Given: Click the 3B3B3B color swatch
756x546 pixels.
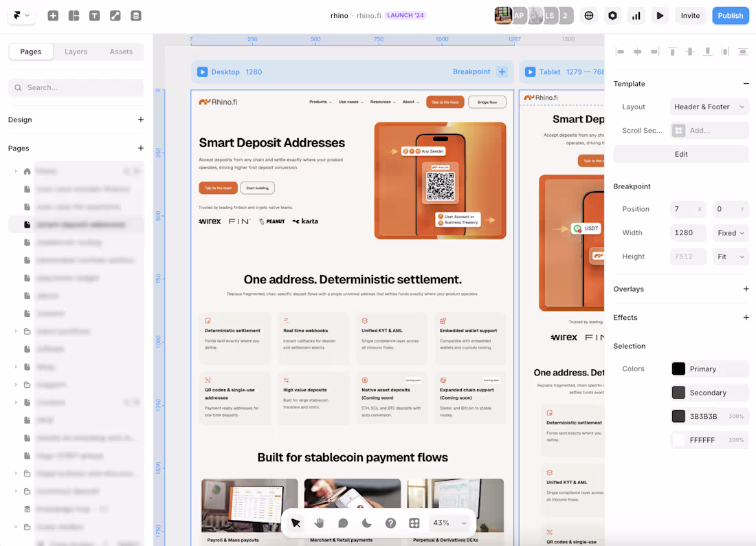Looking at the screenshot, I should click(x=678, y=416).
